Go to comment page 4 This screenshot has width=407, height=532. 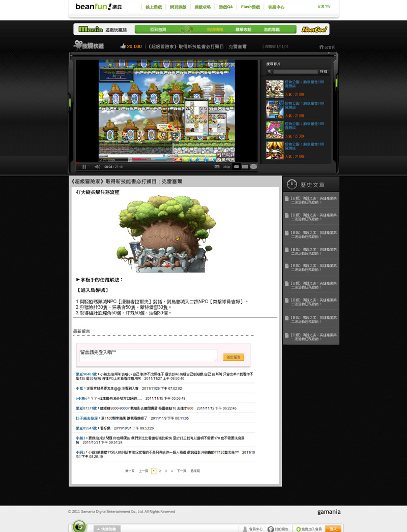[x=172, y=471]
